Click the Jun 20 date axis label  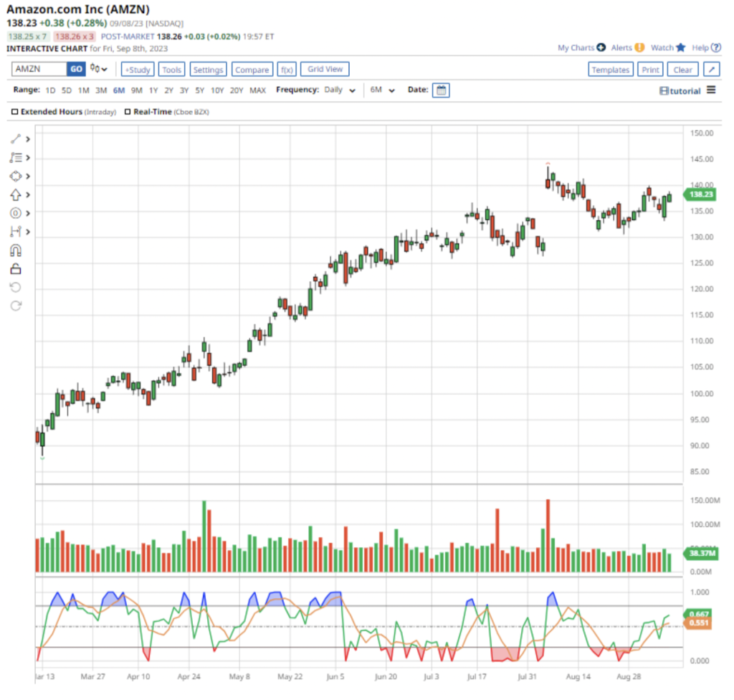pyautogui.click(x=386, y=676)
